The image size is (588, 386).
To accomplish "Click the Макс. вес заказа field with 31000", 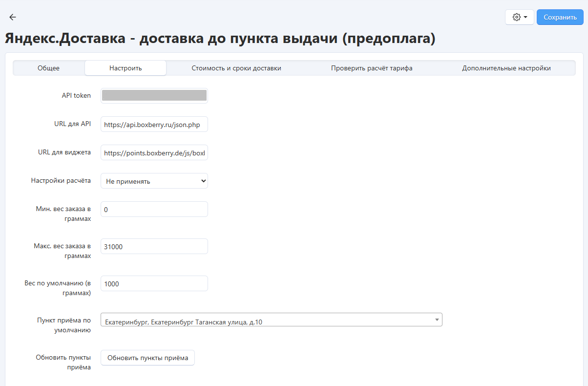I will pyautogui.click(x=154, y=246).
